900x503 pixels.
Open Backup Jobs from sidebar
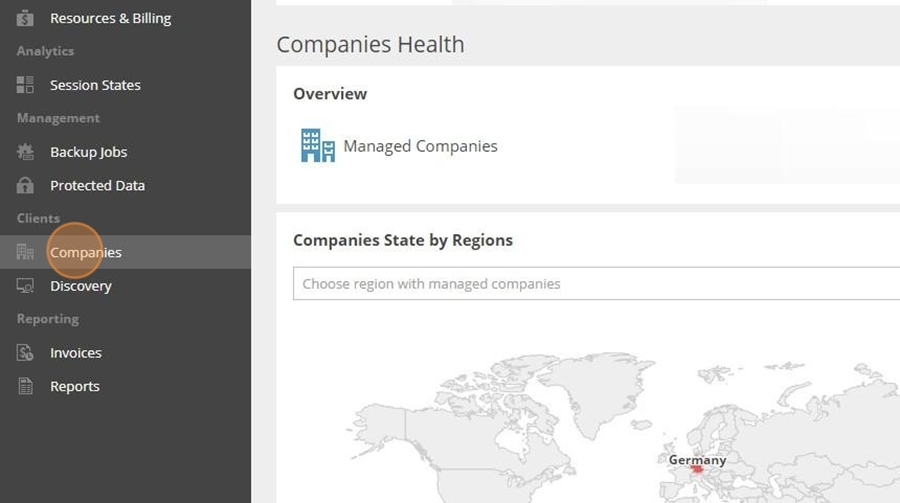(125, 152)
